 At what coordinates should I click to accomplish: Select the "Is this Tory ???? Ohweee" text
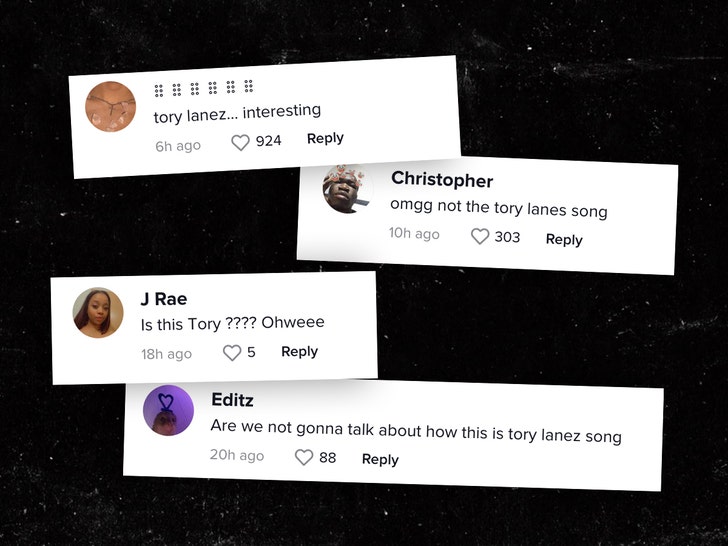[x=233, y=323]
